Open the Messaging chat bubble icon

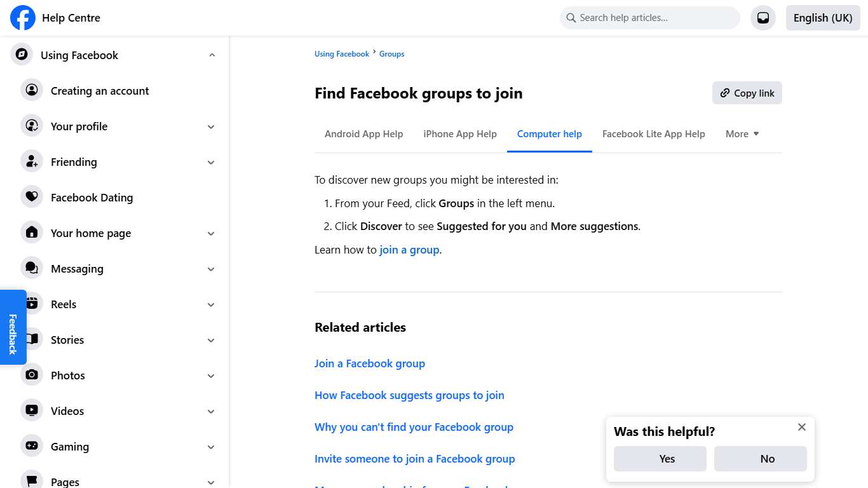[32, 268]
